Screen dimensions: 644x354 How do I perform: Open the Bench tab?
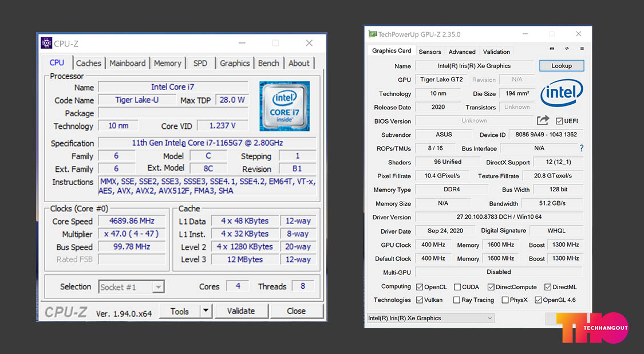(268, 64)
